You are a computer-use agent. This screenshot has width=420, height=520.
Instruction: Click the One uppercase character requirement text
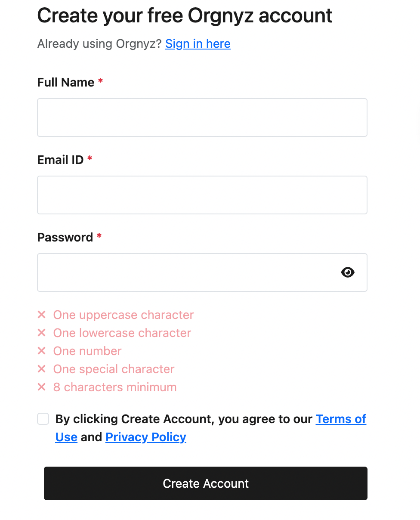click(x=123, y=315)
